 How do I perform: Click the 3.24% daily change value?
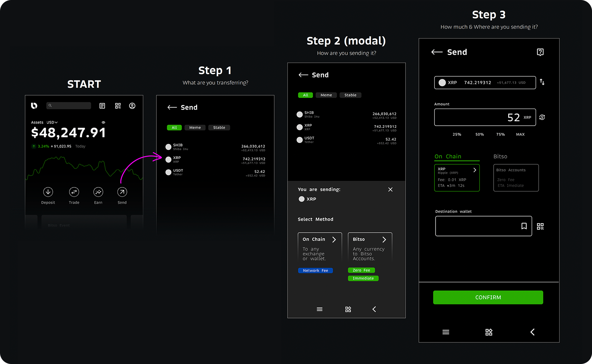click(43, 146)
